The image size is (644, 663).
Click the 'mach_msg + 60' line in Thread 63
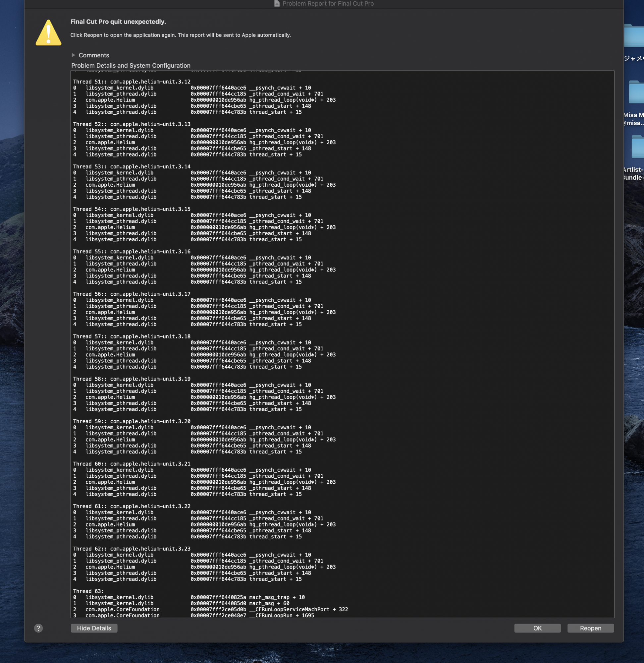click(x=181, y=603)
